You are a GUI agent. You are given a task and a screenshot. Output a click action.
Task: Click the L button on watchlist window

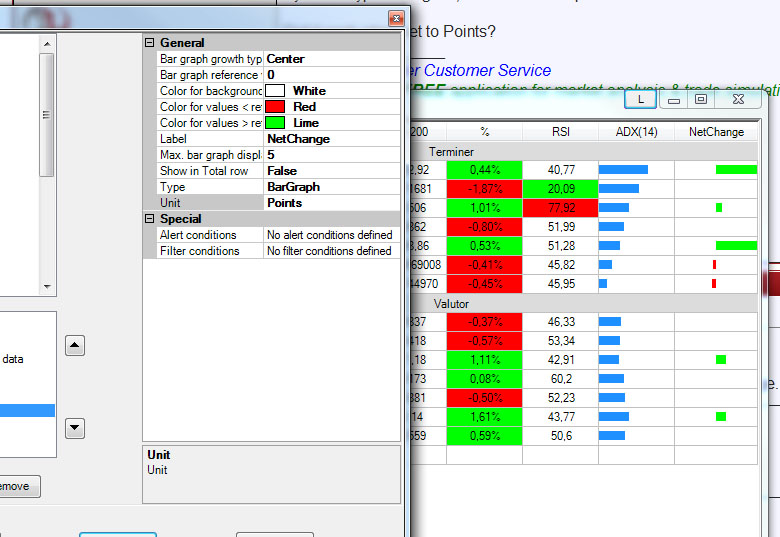(x=641, y=99)
